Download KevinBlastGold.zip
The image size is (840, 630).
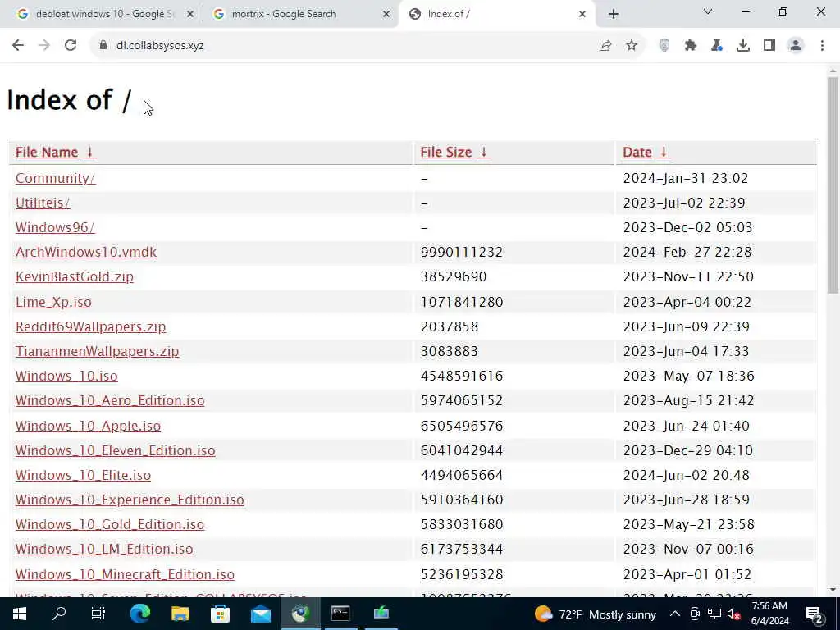coord(75,276)
